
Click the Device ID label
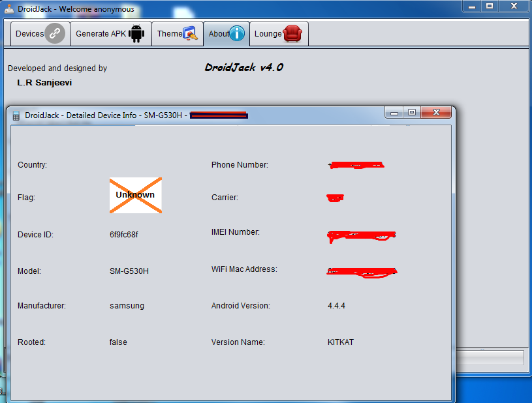coord(35,235)
